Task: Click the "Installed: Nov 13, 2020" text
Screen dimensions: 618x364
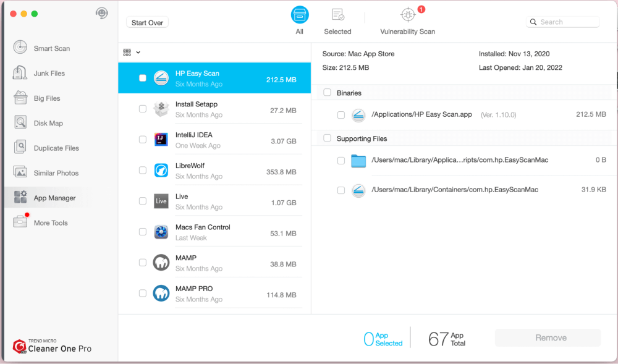Action: point(514,54)
